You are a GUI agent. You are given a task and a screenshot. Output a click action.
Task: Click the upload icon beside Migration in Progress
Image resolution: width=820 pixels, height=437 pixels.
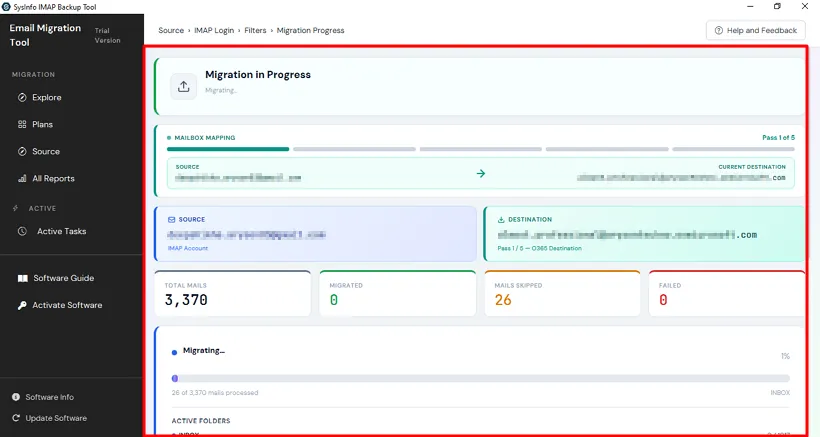coord(184,86)
